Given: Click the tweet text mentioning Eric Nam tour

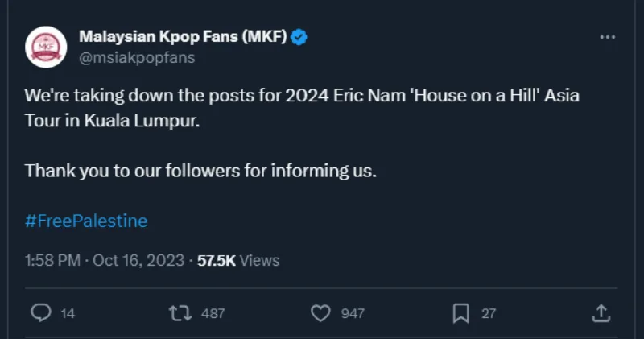Looking at the screenshot, I should [x=302, y=95].
